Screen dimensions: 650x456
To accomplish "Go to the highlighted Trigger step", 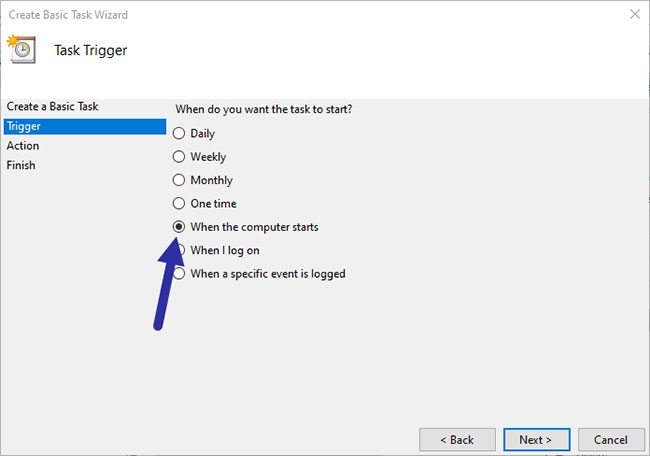I will pyautogui.click(x=85, y=126).
